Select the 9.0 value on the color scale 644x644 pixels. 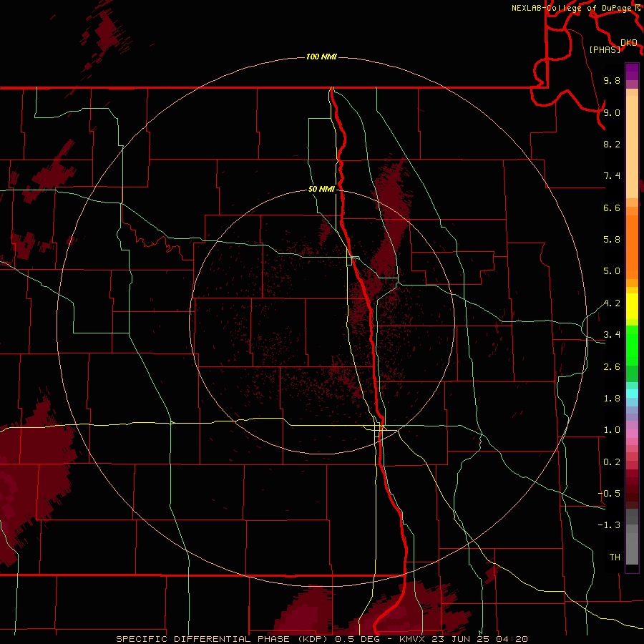click(612, 112)
